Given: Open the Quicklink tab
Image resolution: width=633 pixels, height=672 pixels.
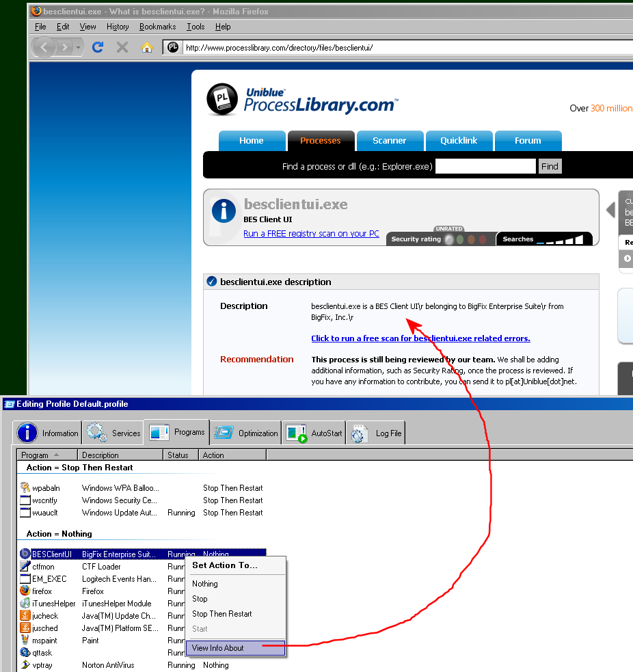Looking at the screenshot, I should click(459, 141).
